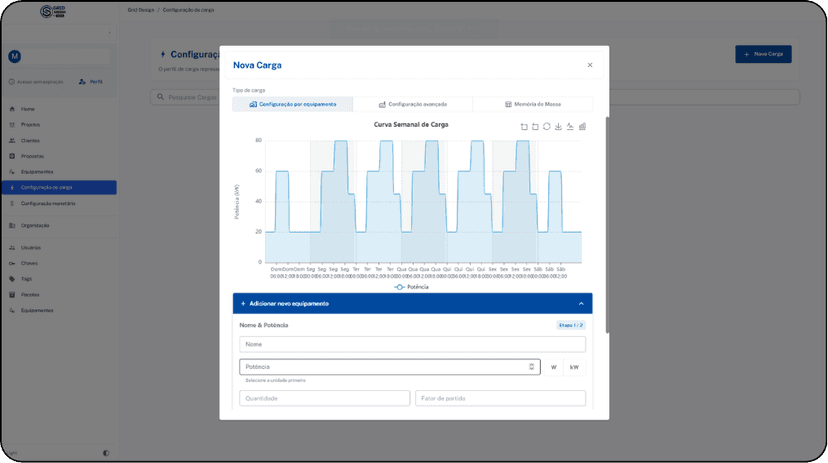Click the Nova Carga button

[x=763, y=54]
